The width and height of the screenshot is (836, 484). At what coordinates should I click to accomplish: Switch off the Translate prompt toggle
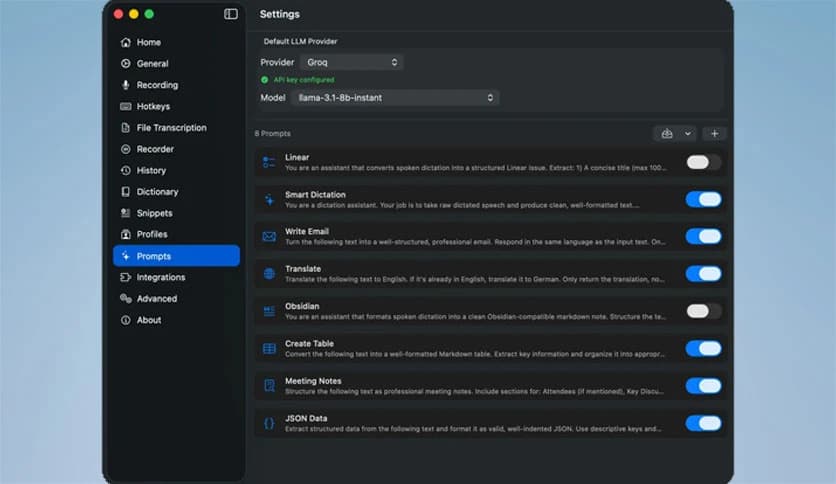703,274
